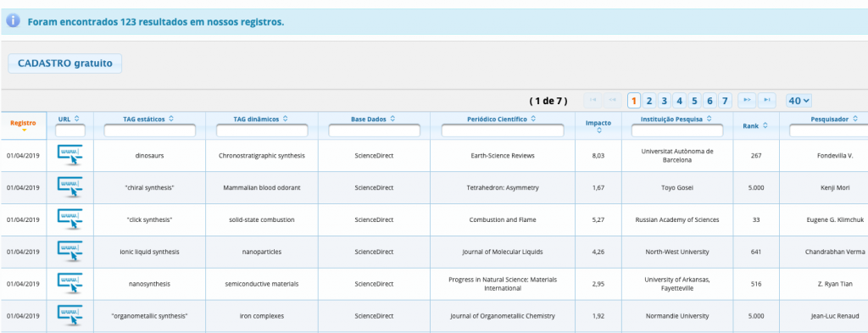The image size is (868, 333).
Task: Sort by Periódico Científico column
Action: point(532,119)
